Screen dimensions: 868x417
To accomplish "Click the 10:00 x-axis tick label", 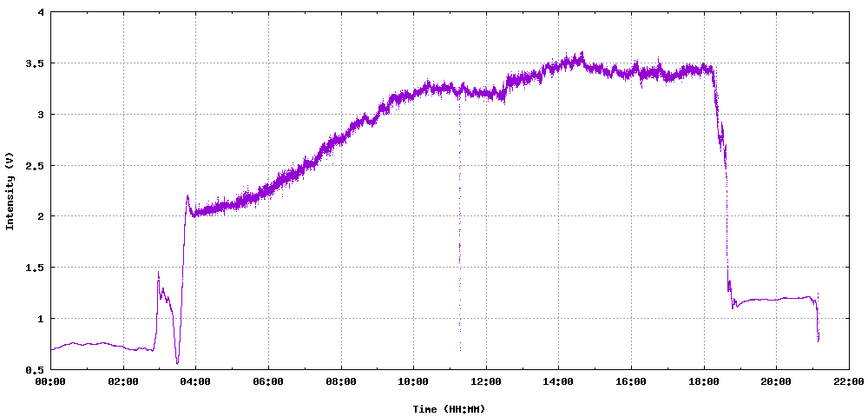I will tap(413, 381).
